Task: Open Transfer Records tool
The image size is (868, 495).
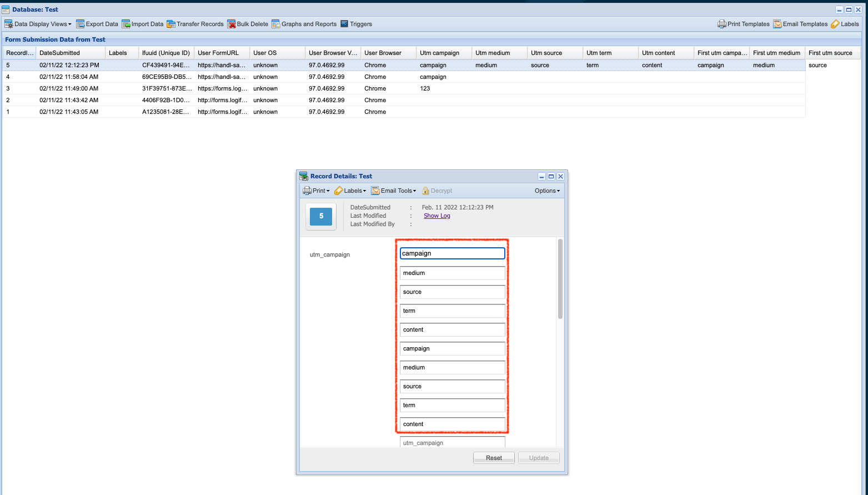Action: (171, 24)
